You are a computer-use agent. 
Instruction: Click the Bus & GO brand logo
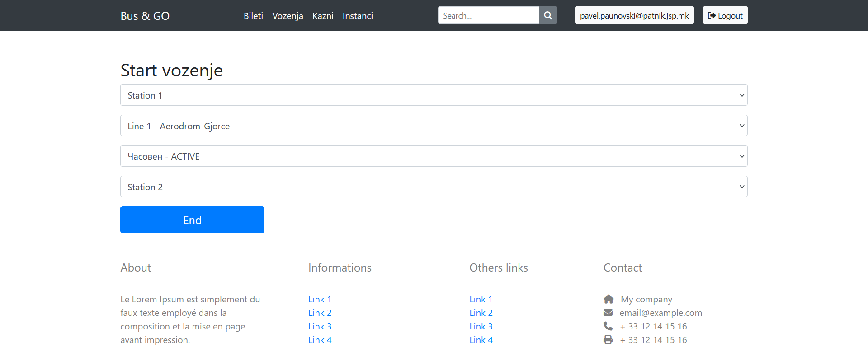click(145, 16)
